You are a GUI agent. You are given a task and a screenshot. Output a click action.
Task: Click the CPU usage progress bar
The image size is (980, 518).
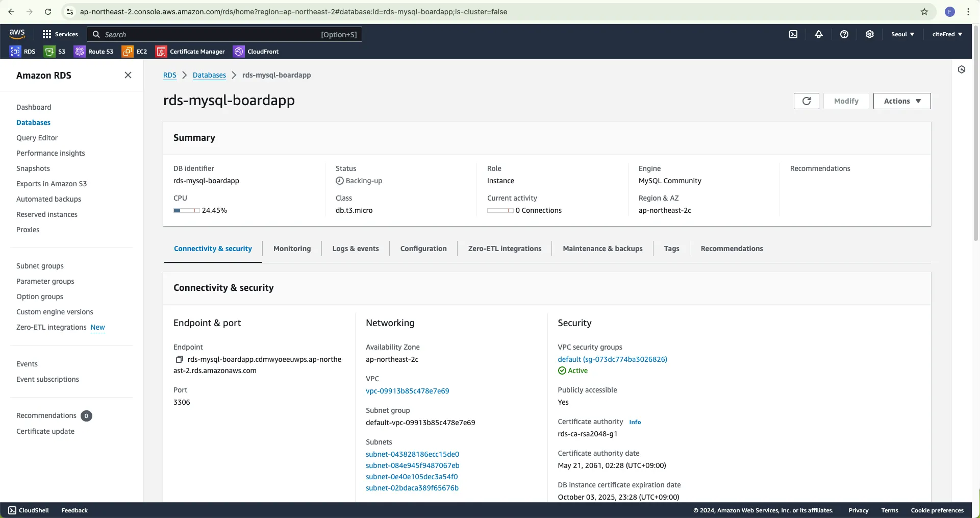[186, 210]
